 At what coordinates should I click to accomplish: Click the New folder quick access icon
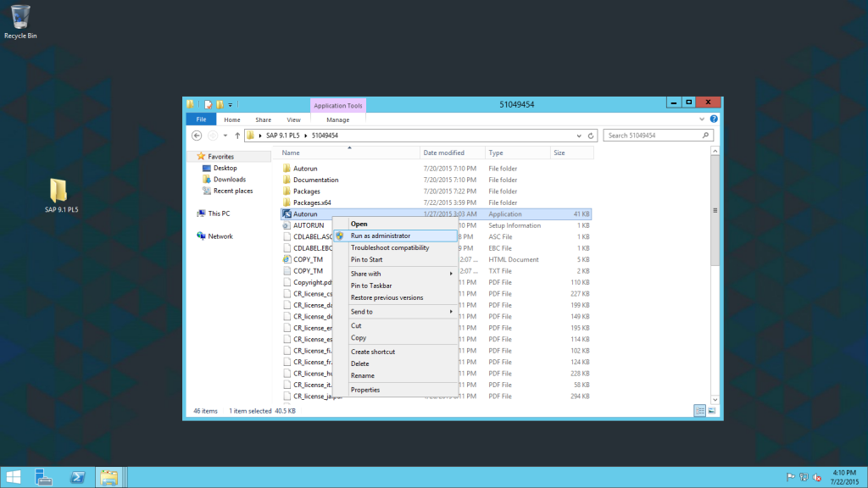220,104
